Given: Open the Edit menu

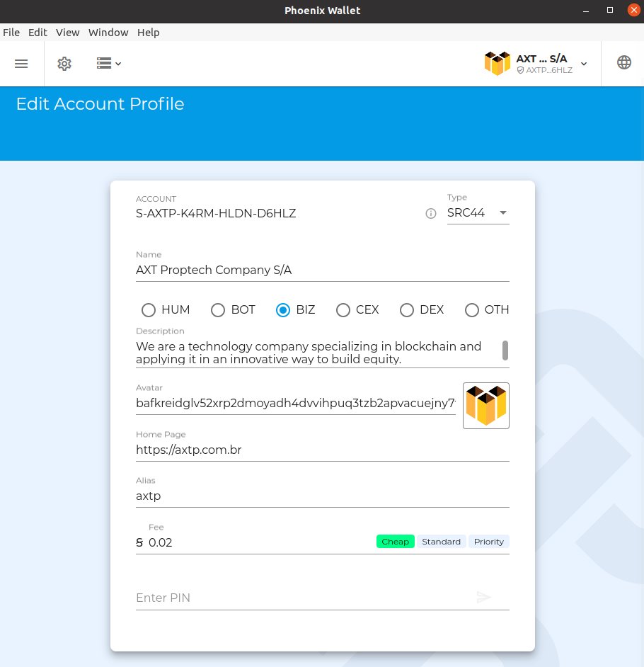Looking at the screenshot, I should (38, 33).
